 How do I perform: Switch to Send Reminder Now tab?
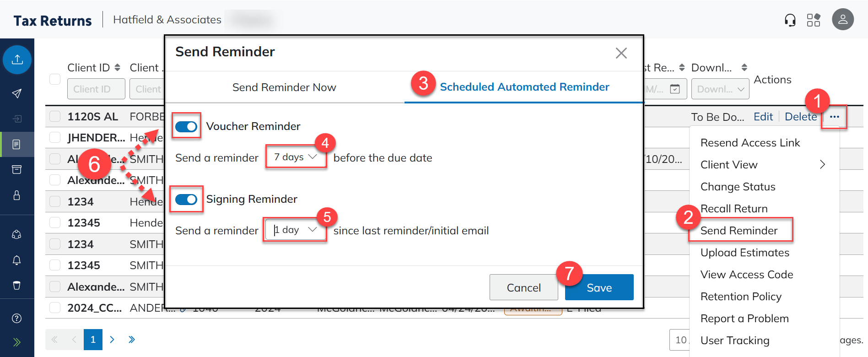[x=284, y=87]
